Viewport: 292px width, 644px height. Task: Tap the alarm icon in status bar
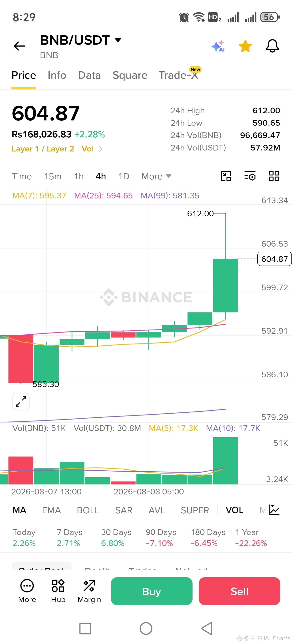tap(184, 17)
